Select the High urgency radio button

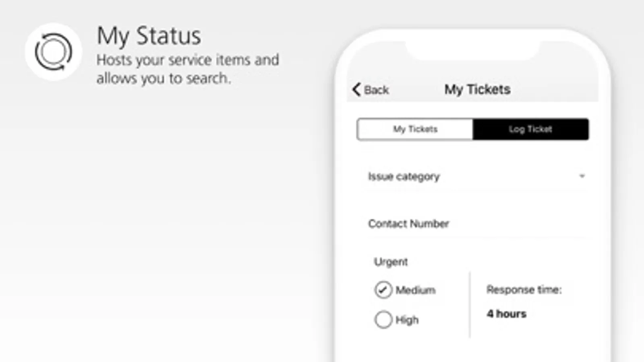coord(383,320)
